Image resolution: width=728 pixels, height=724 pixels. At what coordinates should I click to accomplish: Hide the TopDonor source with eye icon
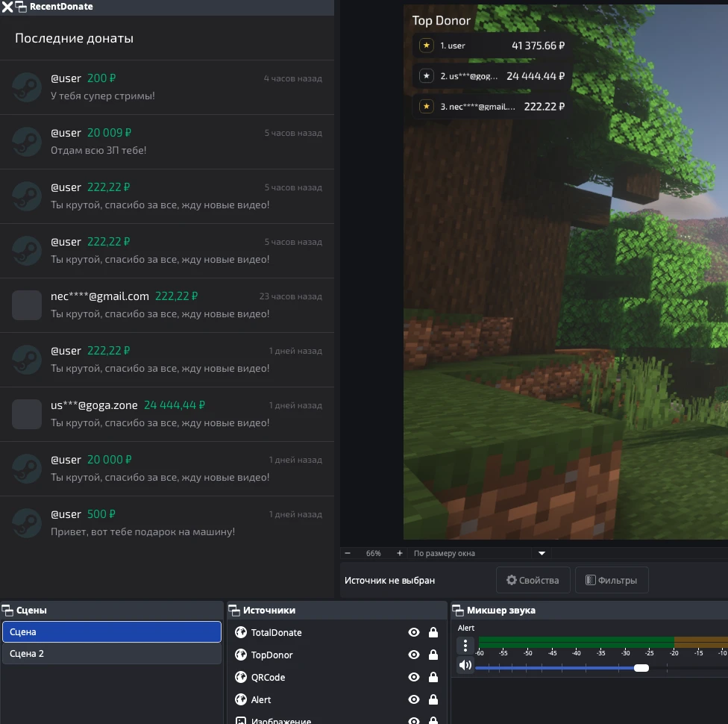tap(414, 655)
